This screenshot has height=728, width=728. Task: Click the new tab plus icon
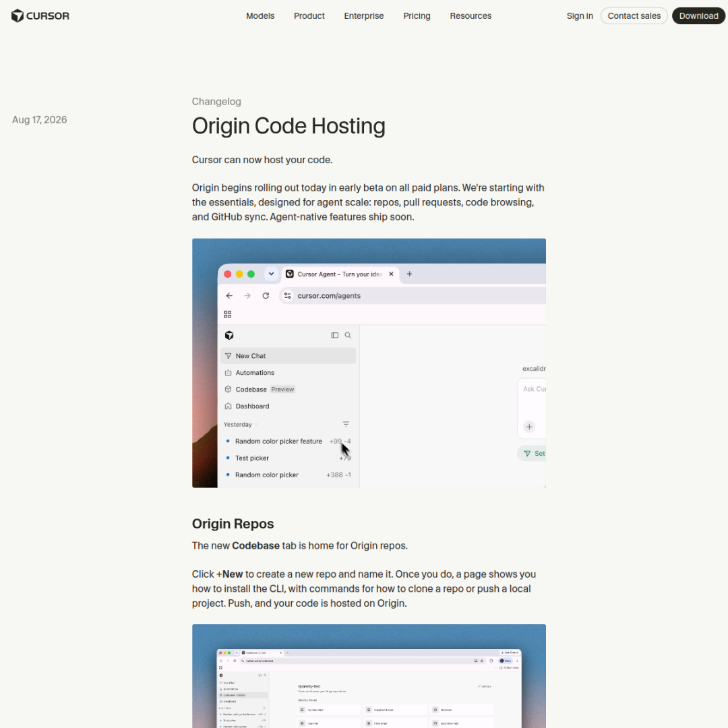tap(409, 274)
